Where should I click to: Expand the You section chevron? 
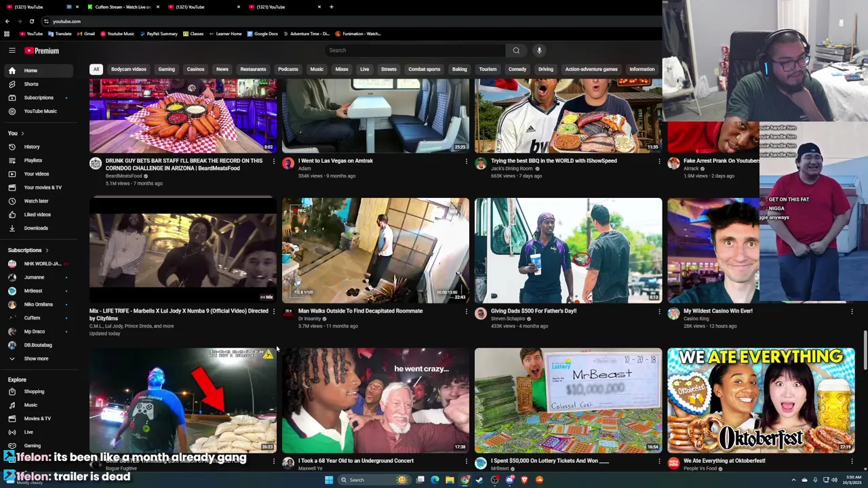[22, 134]
